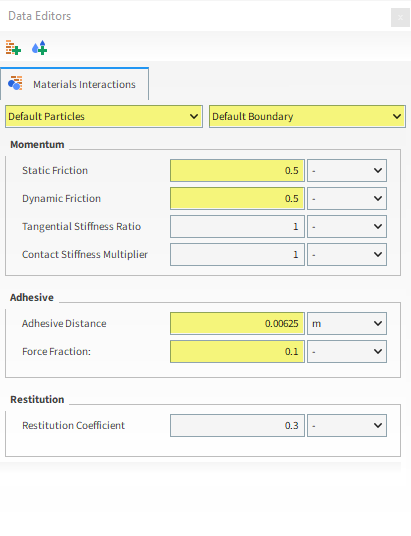411x536 pixels.
Task: Click the Restitution Coefficient value field
Action: (x=237, y=426)
